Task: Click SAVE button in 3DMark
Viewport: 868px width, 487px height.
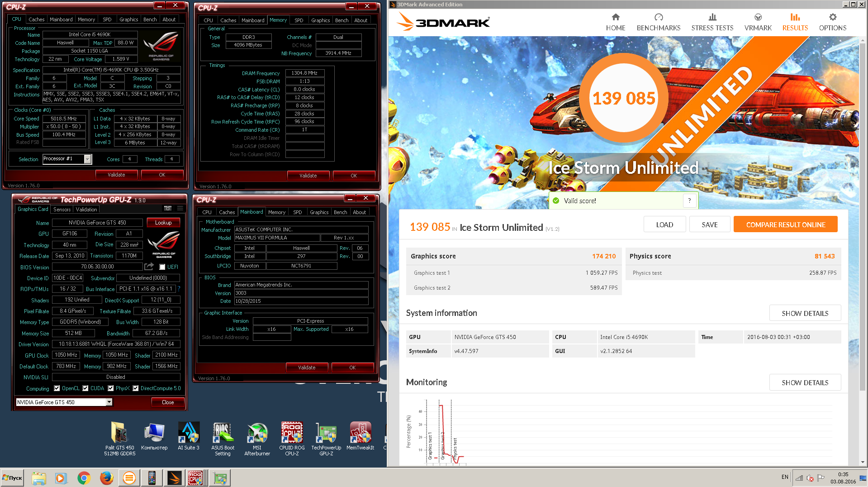Action: pos(710,224)
